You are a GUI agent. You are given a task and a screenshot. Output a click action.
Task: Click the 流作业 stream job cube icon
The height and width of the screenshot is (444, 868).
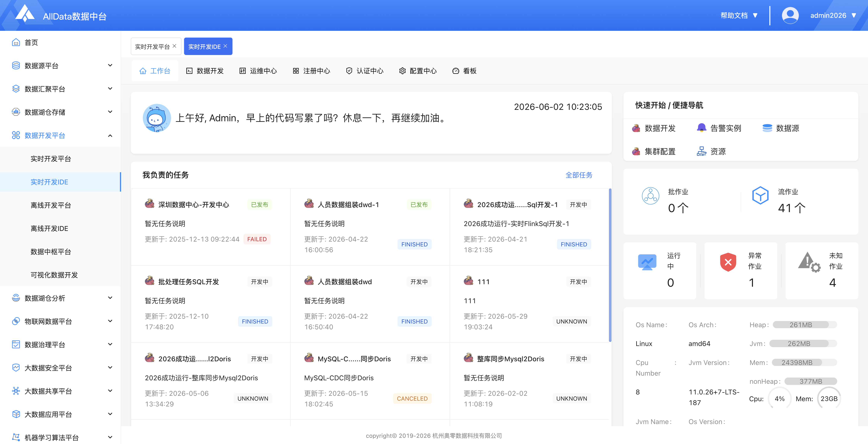760,195
